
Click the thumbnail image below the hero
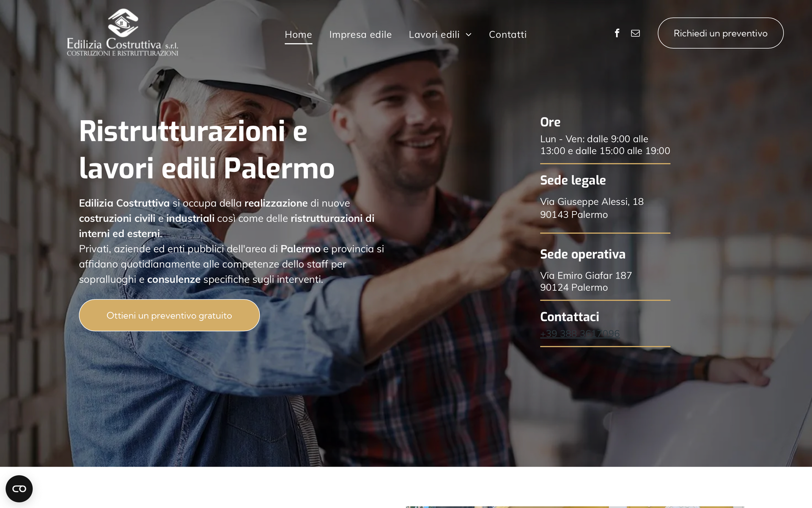[575, 507]
